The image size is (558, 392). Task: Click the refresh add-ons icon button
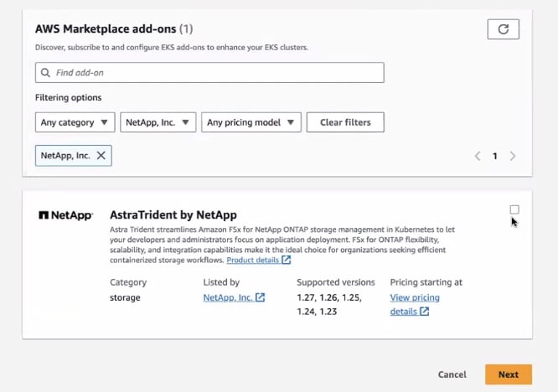tap(503, 29)
